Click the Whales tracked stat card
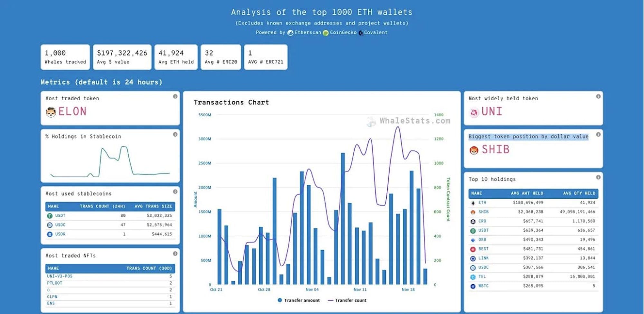 (65, 57)
